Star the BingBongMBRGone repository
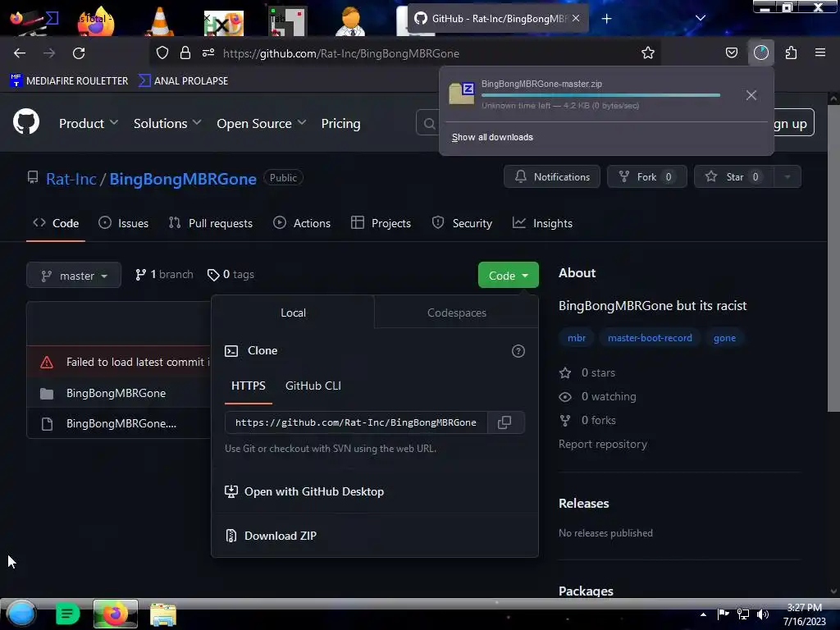This screenshot has height=630, width=840. click(733, 177)
